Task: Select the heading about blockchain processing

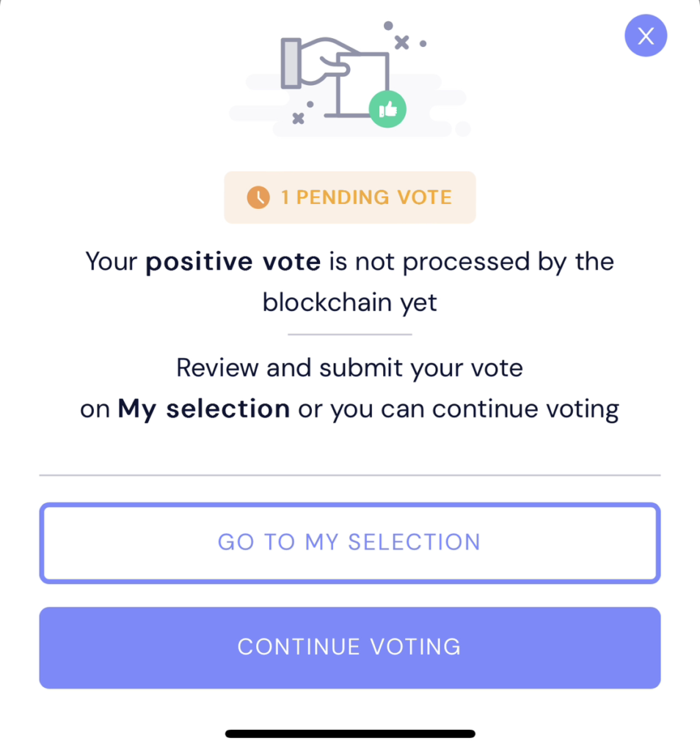Action: pos(350,282)
